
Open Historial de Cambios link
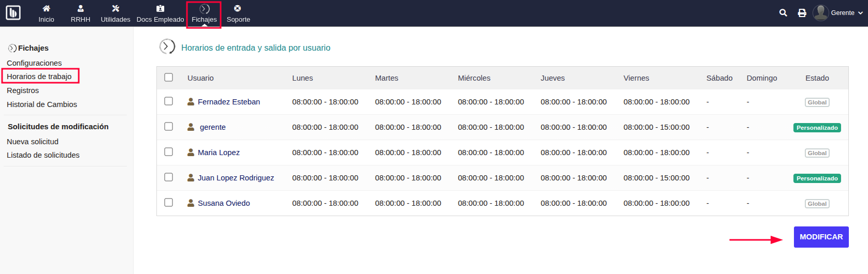tap(42, 104)
